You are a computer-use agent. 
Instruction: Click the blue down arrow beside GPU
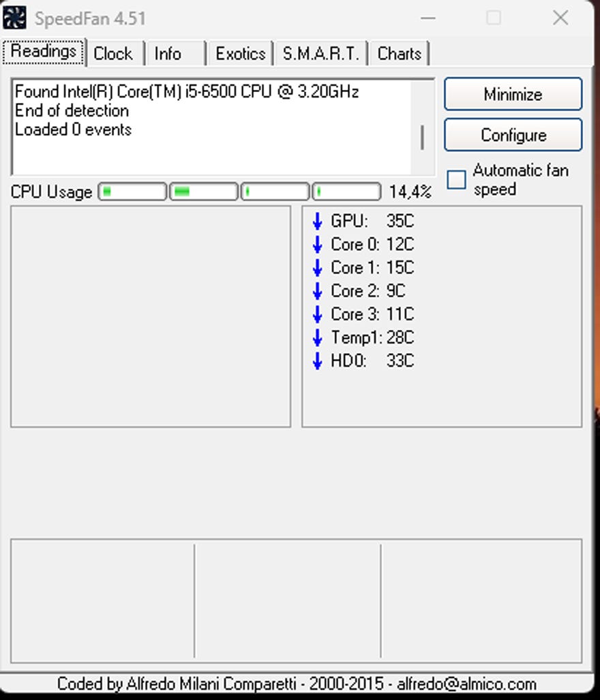click(318, 221)
